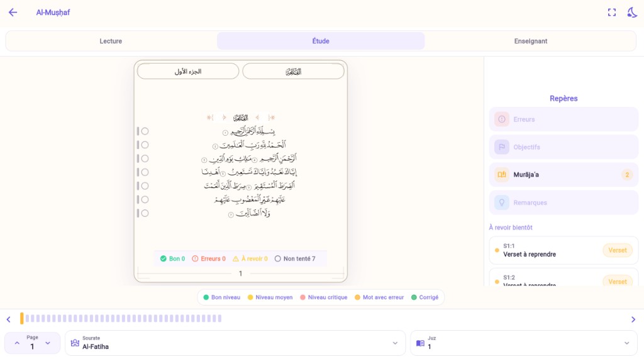Image resolution: width=644 pixels, height=359 pixels.
Task: Open the S1:1 Verset à reprendre card
Action: pos(563,250)
